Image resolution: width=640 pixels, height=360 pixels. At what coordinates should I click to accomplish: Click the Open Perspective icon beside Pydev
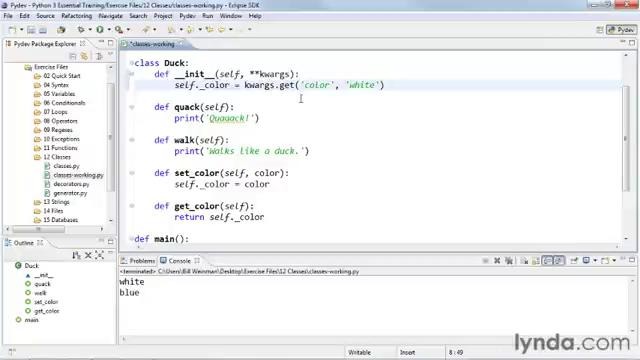(x=600, y=30)
